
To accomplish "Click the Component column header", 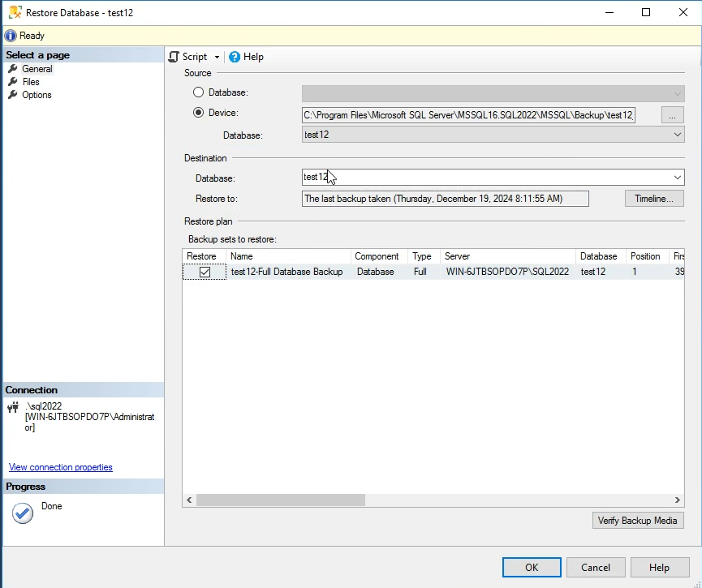I will (379, 256).
